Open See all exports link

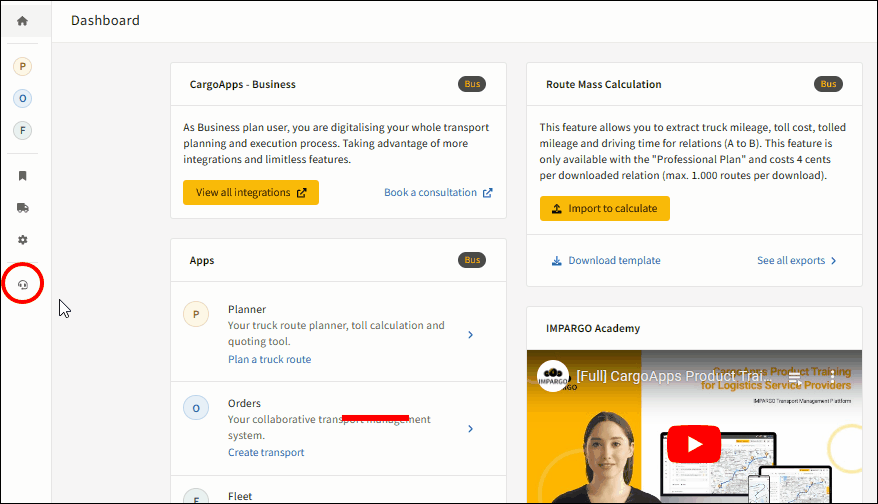coord(797,260)
